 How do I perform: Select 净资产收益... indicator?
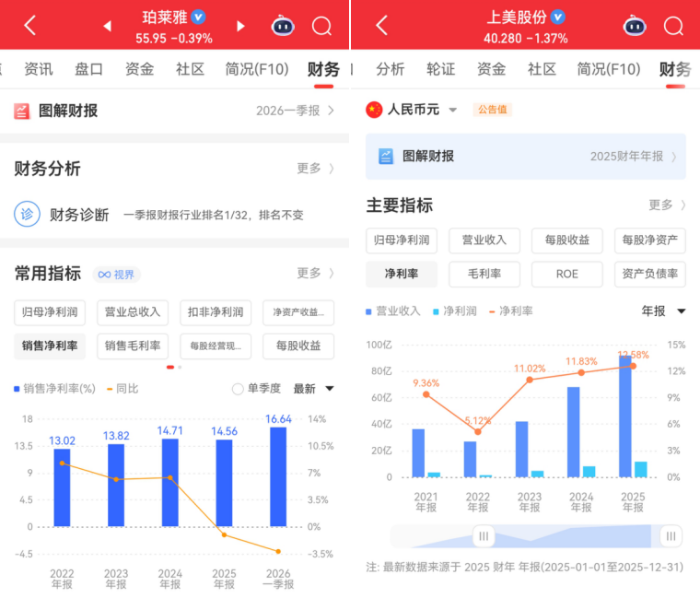coord(298,312)
